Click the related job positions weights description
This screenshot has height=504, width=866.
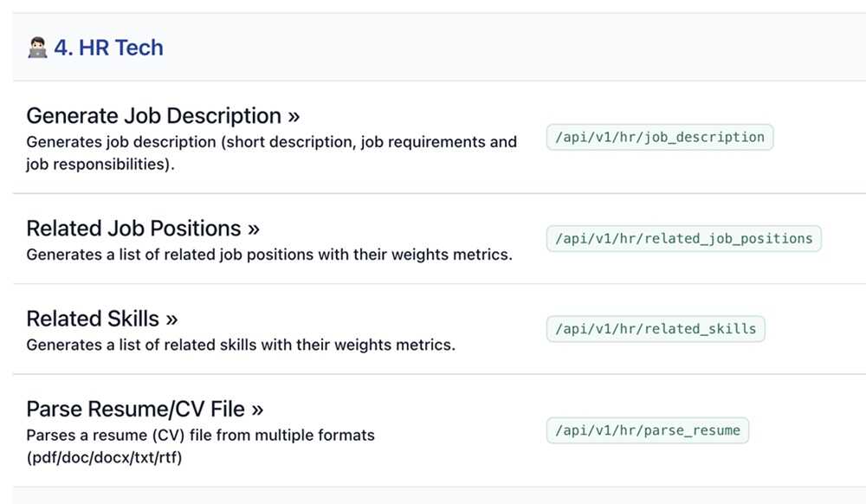(268, 255)
